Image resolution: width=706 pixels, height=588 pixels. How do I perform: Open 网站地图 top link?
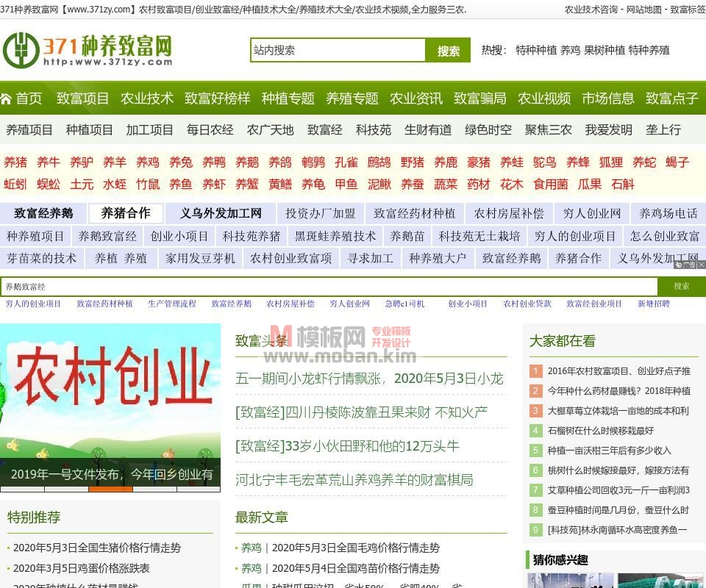644,10
